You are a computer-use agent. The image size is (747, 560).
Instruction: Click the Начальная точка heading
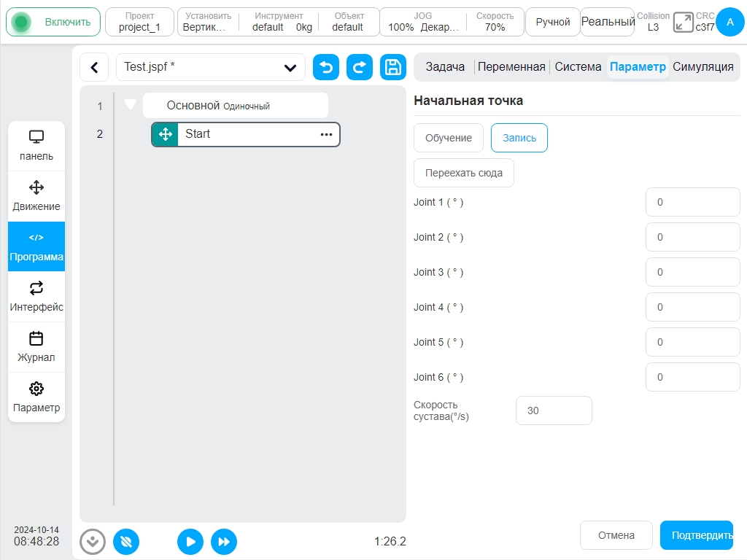[x=468, y=101]
